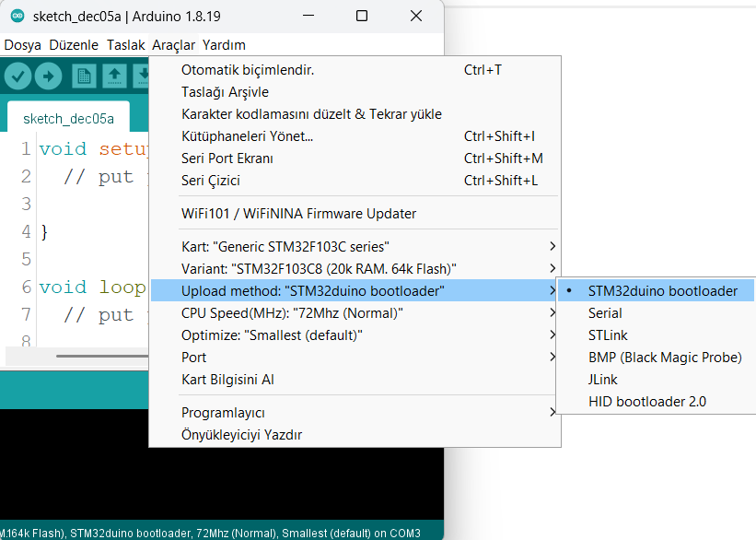Viewport: 756px width, 540px height.
Task: Pick STLink as upload method
Action: pos(608,335)
